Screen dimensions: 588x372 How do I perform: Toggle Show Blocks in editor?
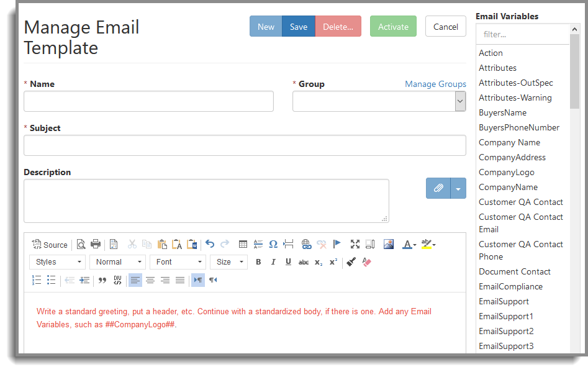pos(370,245)
